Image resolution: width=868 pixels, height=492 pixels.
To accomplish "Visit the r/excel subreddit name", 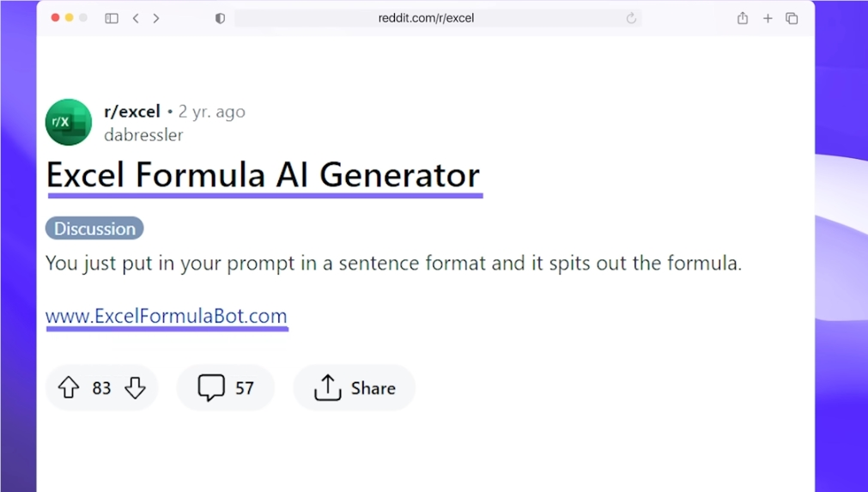I will [x=131, y=112].
